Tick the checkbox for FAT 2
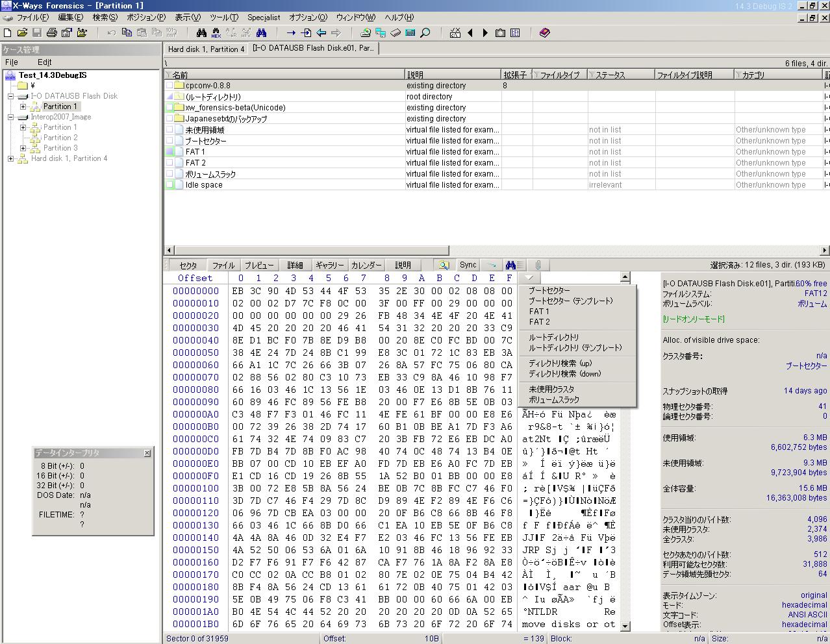The image size is (830, 644). point(170,163)
